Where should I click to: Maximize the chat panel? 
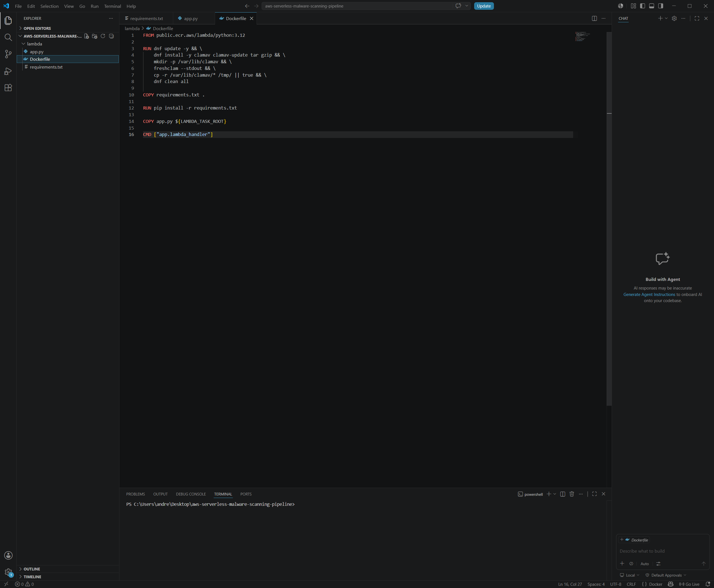[697, 19]
